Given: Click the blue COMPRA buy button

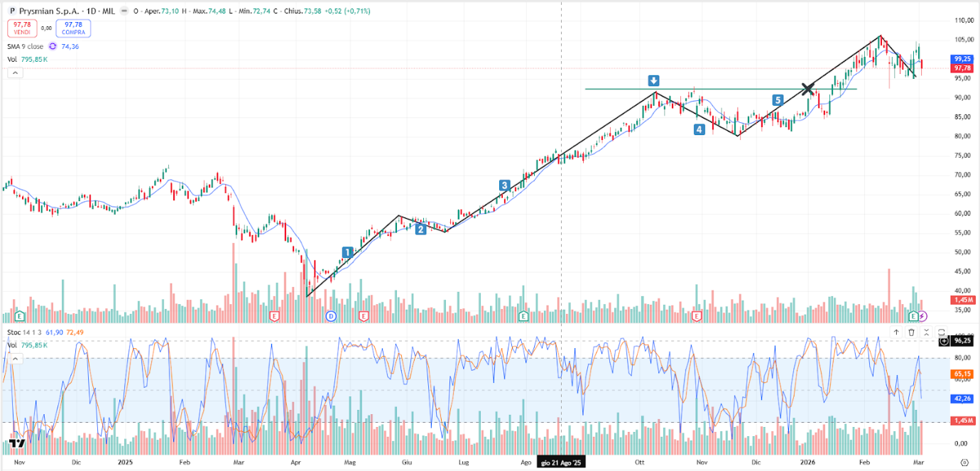Looking at the screenshot, I should [74, 28].
